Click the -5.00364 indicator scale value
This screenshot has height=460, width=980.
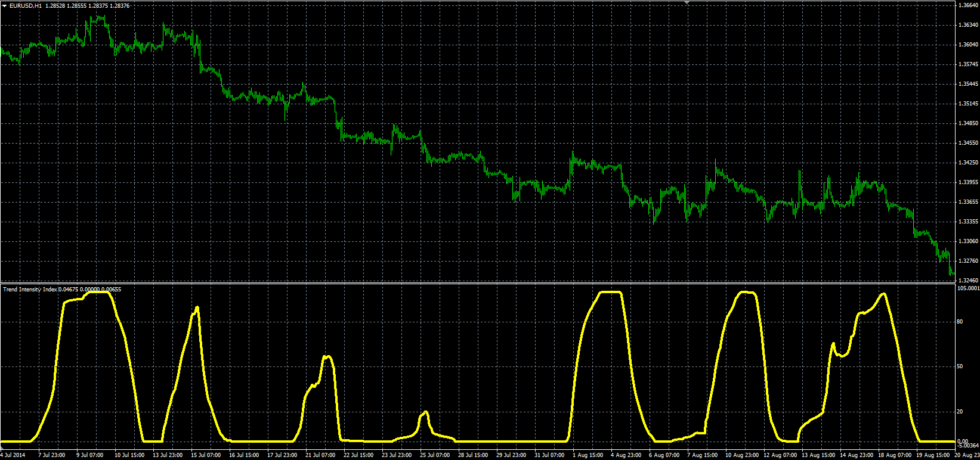pos(968,446)
